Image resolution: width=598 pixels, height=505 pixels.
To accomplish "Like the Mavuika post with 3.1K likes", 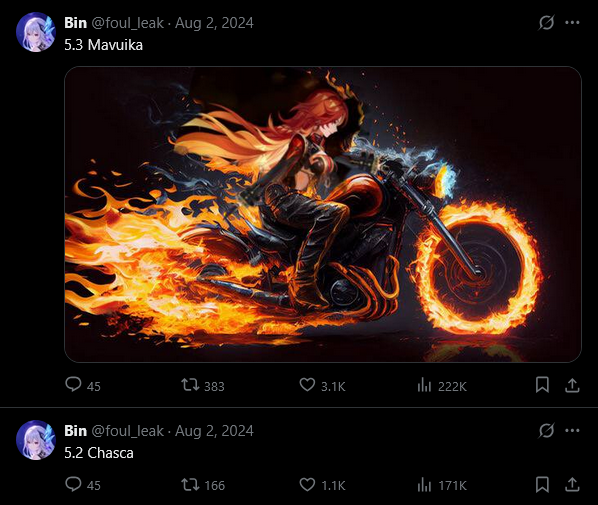I will tap(322, 385).
